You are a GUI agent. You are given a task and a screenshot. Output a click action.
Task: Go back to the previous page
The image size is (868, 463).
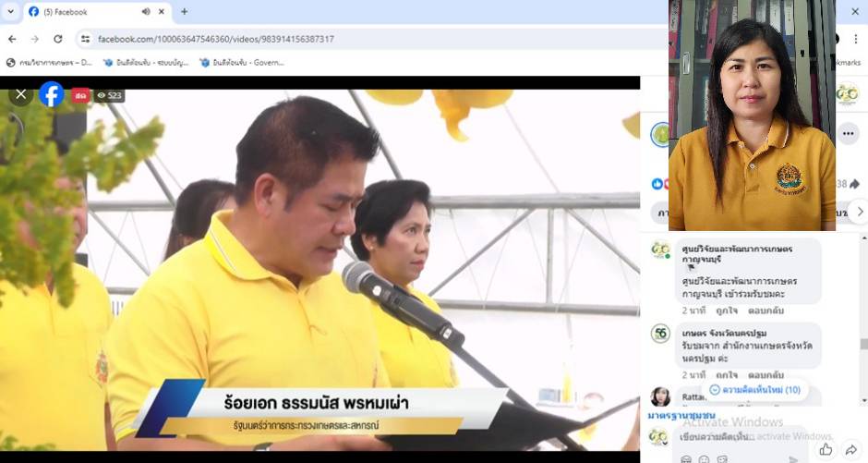(x=12, y=39)
